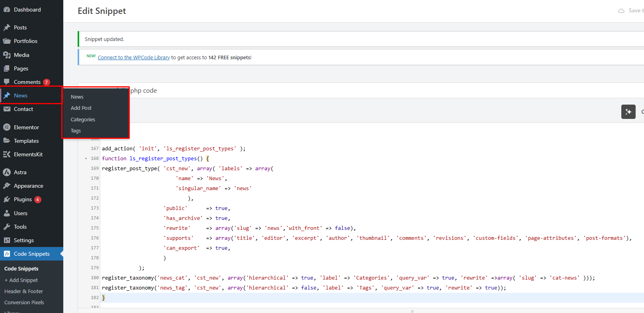This screenshot has width=644, height=313.
Task: Click the ElementsKit logo icon
Action: pos(7,154)
